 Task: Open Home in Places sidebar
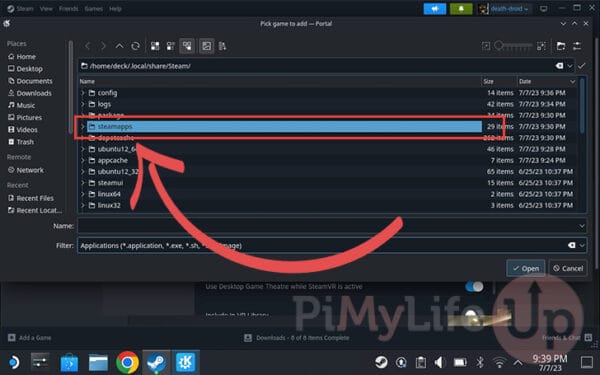(x=22, y=57)
